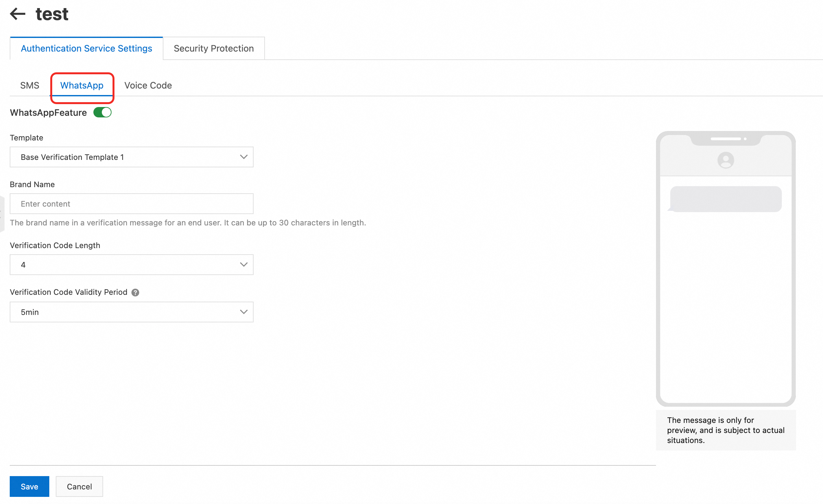Click the collapse handle on left edge
This screenshot has width=823, height=504.
1,214
